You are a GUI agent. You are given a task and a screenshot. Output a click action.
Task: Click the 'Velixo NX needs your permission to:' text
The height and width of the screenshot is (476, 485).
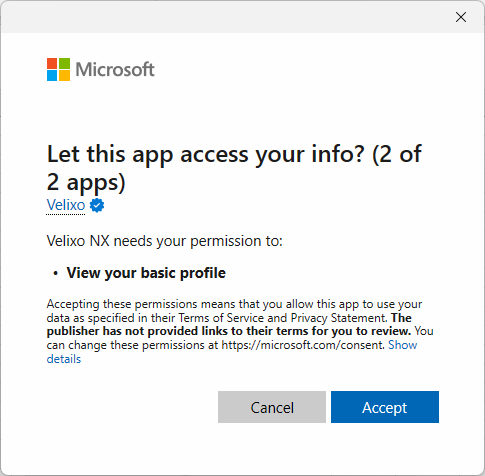pyautogui.click(x=164, y=241)
